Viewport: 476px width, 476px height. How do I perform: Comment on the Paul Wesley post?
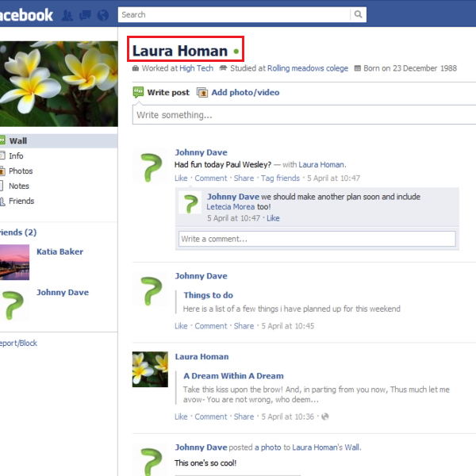[211, 178]
